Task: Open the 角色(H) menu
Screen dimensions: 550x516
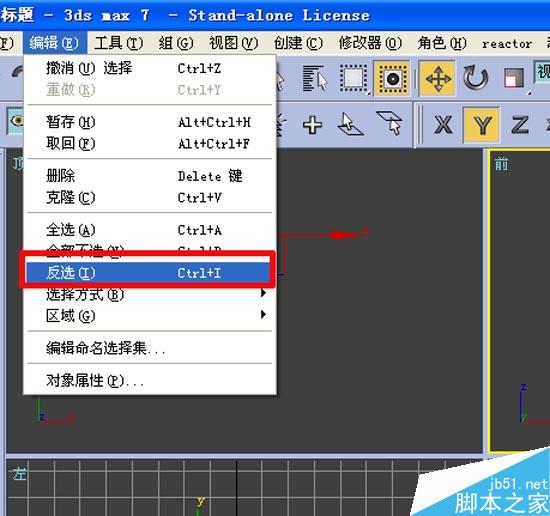Action: click(x=442, y=43)
